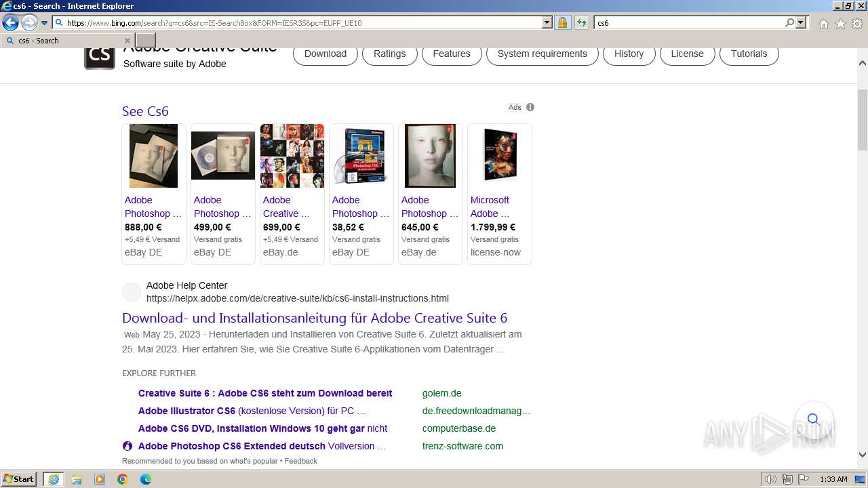
Task: Open product image priced 888,00 €
Action: tap(153, 156)
